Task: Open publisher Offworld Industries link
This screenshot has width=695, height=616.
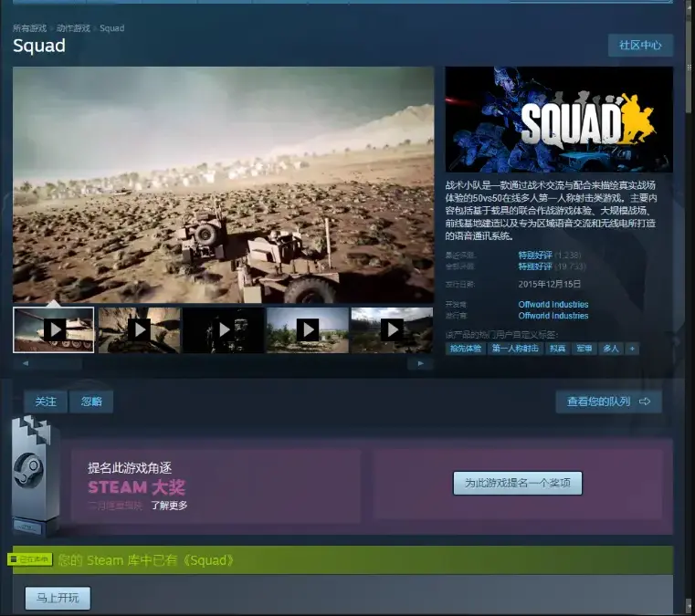Action: tap(553, 316)
